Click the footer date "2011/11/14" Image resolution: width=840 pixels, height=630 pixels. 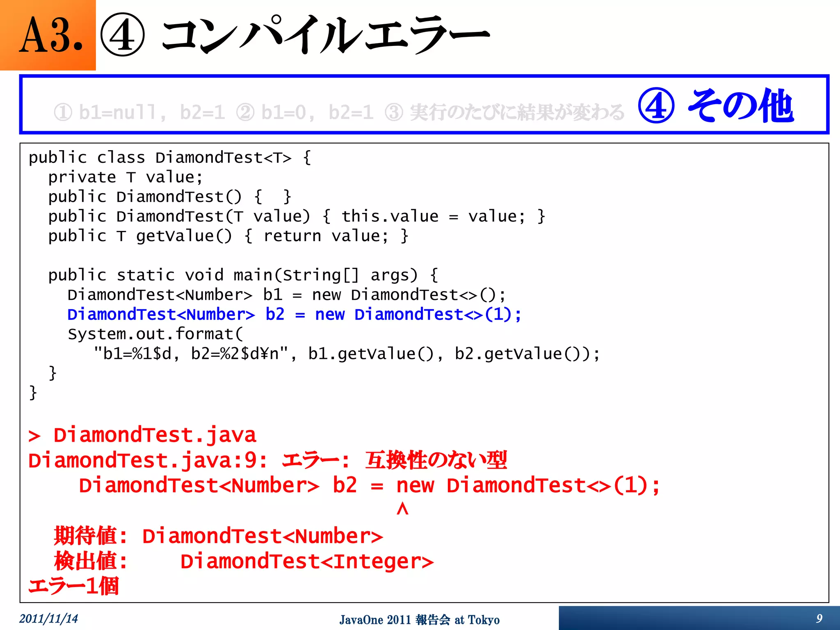tap(48, 619)
